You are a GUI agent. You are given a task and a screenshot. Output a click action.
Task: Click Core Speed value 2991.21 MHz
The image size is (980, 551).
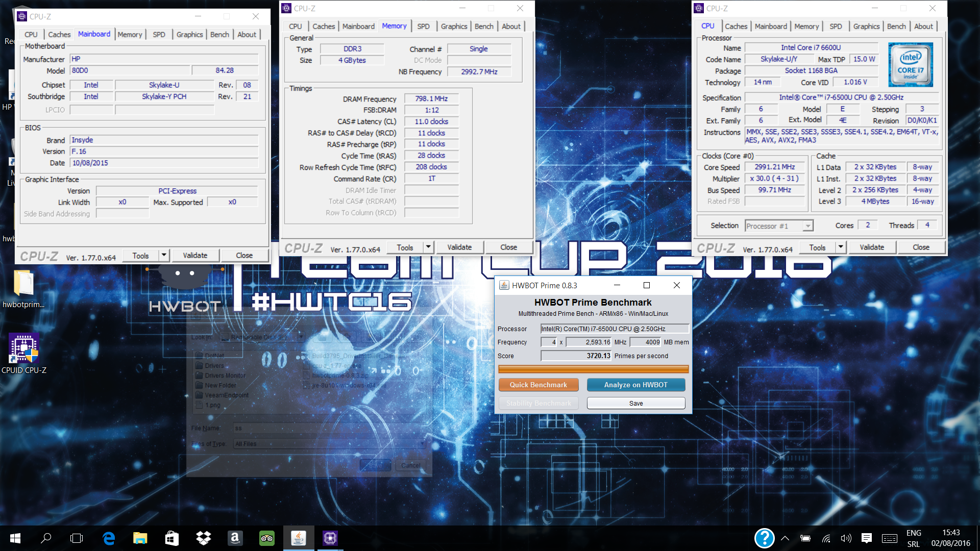(774, 167)
